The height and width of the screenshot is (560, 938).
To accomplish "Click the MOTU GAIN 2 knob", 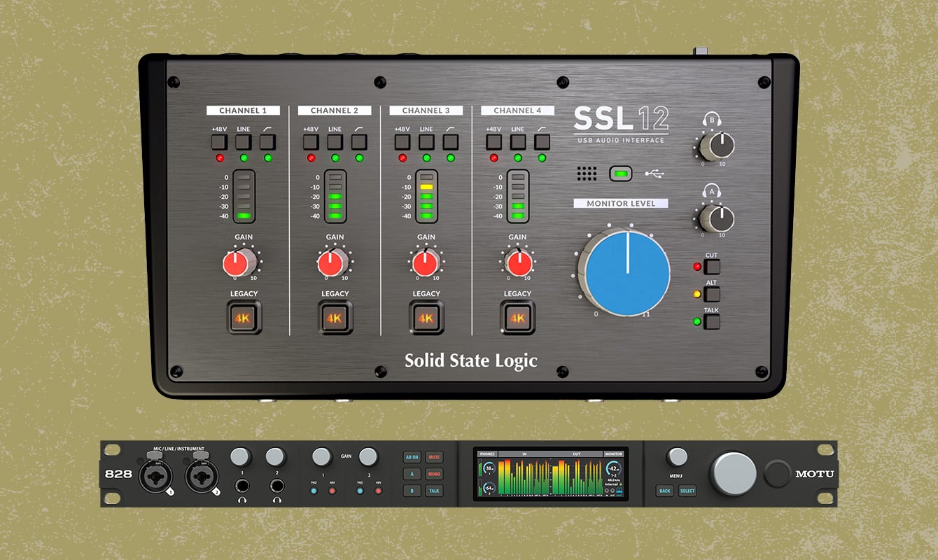I will pyautogui.click(x=368, y=457).
